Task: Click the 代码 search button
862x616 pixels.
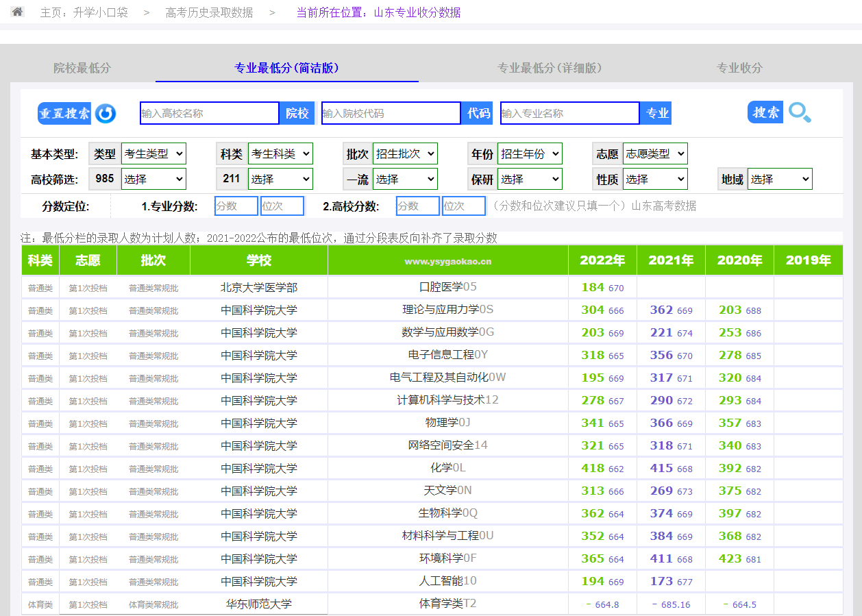Action: tap(478, 113)
